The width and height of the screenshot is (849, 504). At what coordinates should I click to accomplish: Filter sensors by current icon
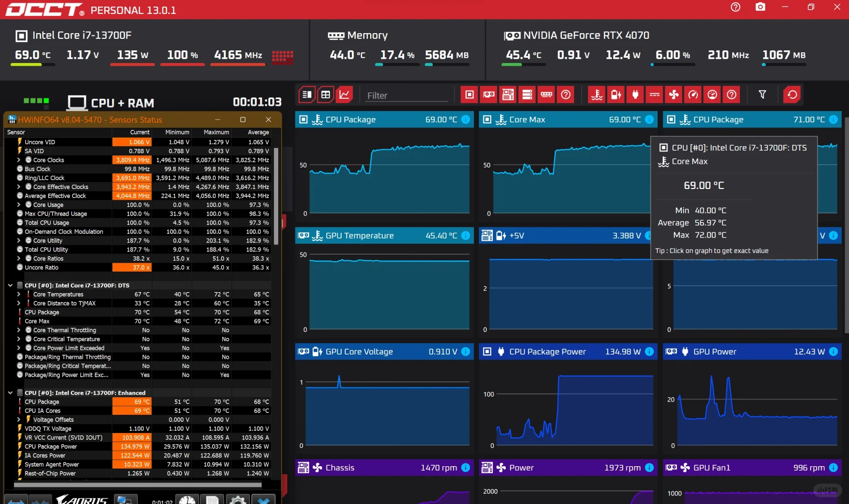pyautogui.click(x=654, y=95)
